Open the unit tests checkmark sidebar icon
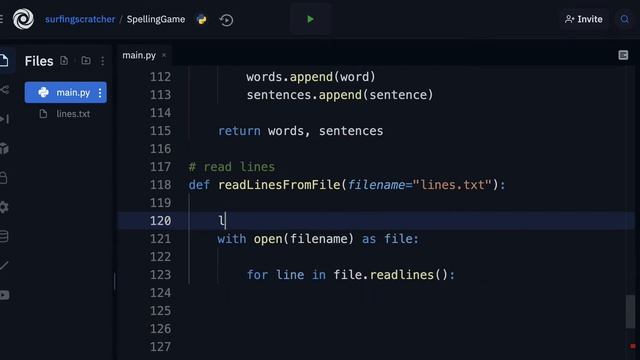This screenshot has height=360, width=640. pos(4,266)
